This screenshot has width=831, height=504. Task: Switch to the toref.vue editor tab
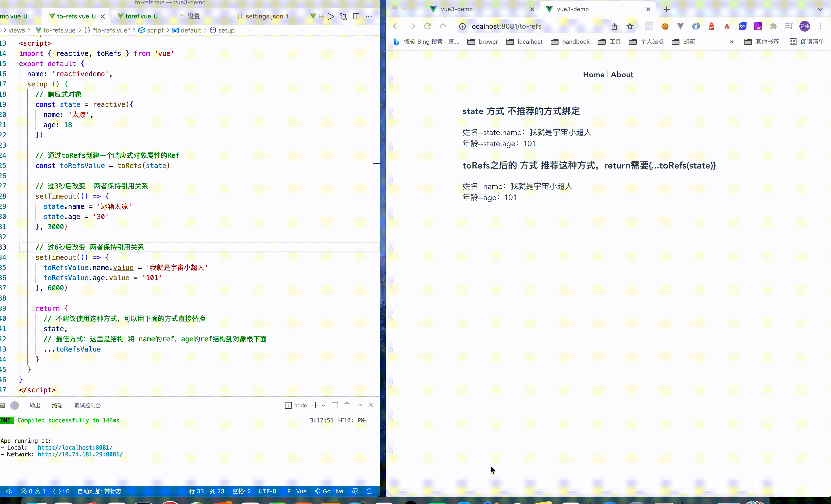[138, 16]
